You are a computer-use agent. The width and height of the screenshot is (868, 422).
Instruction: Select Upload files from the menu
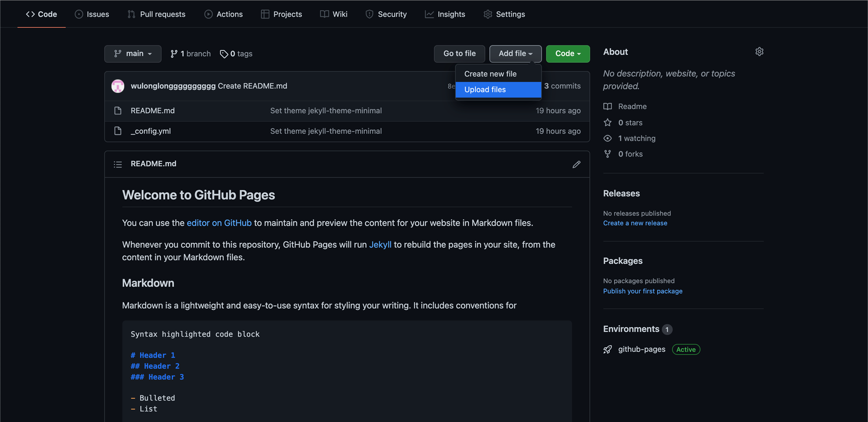(x=498, y=90)
